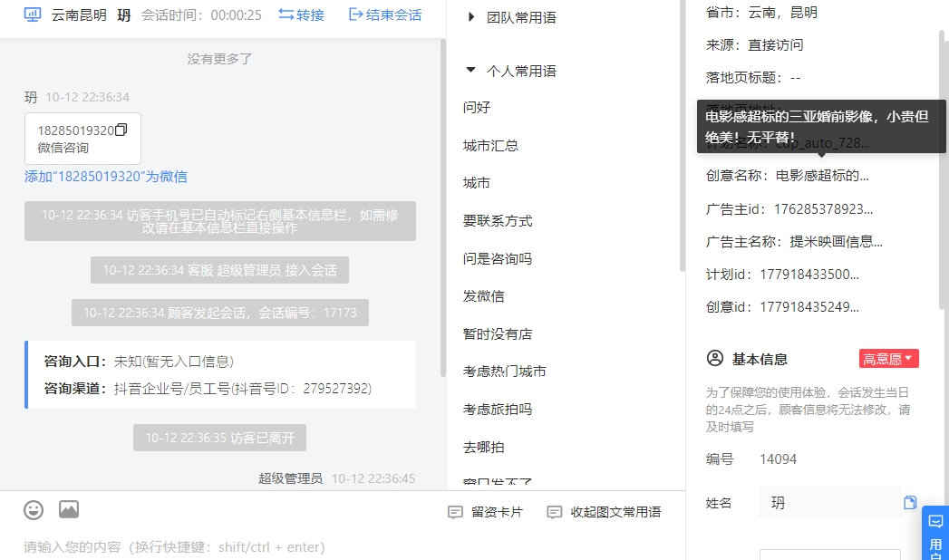This screenshot has height=560, width=949.
Task: Click the 创意名称 text 电影感超标的...
Action: pyautogui.click(x=822, y=176)
